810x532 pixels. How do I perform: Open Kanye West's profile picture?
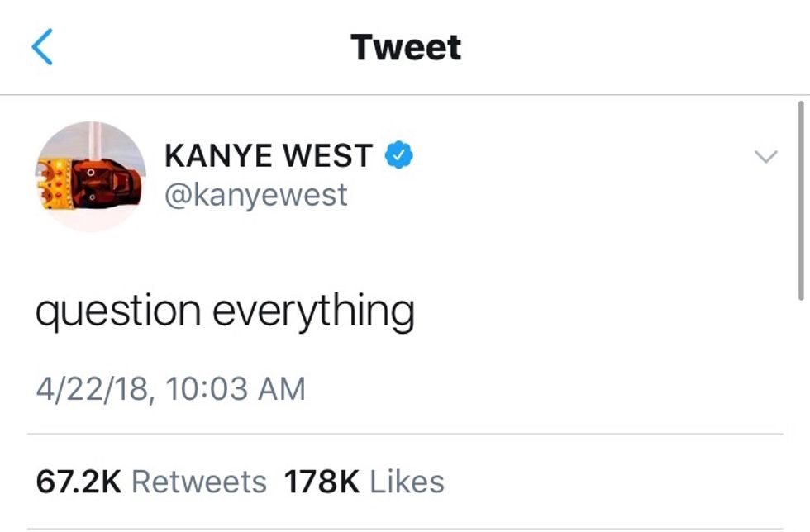(90, 176)
